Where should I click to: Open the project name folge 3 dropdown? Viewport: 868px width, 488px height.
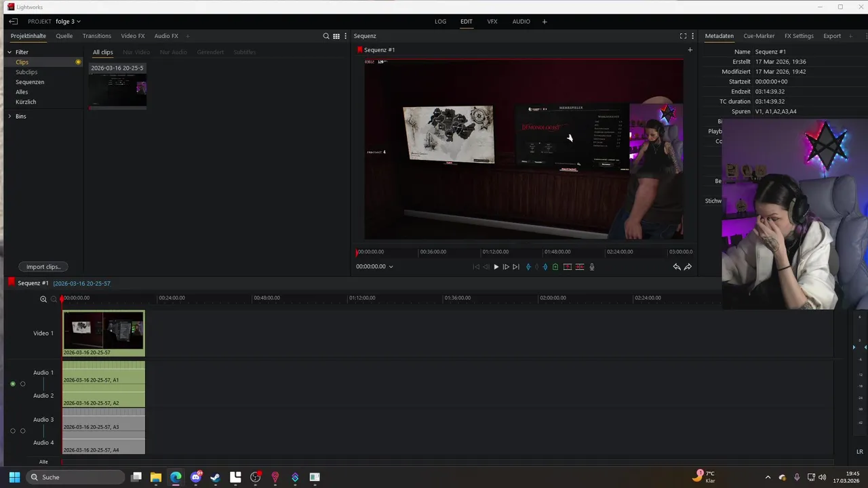click(x=68, y=22)
